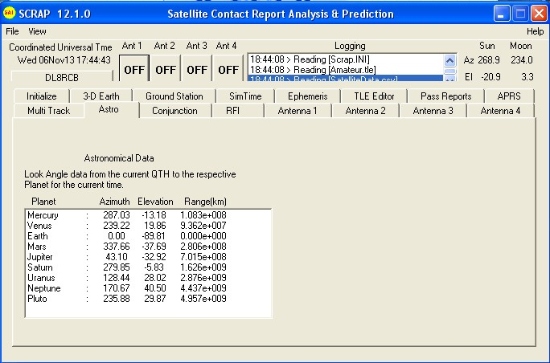550x363 pixels.
Task: Click the Sun azimuth value 268.9
Action: 489,60
